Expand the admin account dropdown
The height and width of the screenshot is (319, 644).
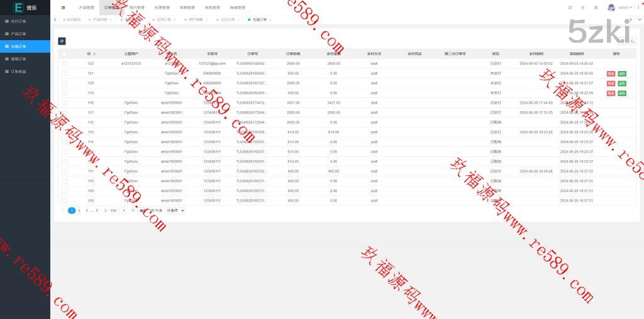626,8
